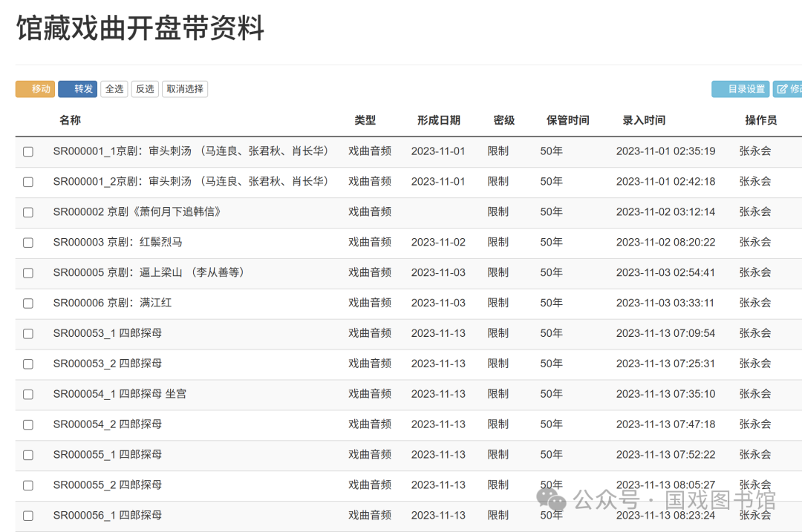Screen dimensions: 802x532
Task: Click 取消选择 to deselect all
Action: click(185, 89)
